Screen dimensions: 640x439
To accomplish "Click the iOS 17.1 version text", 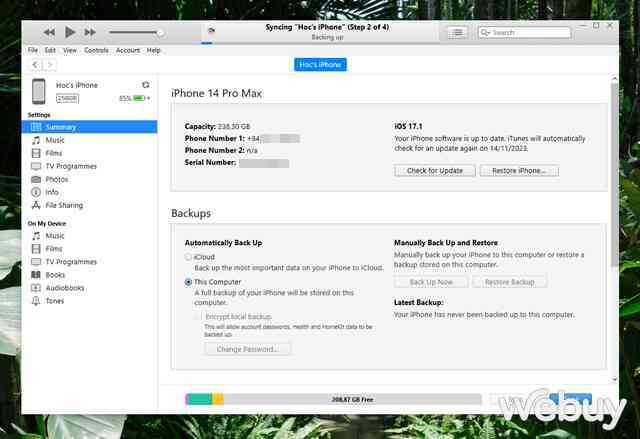I will [408, 126].
